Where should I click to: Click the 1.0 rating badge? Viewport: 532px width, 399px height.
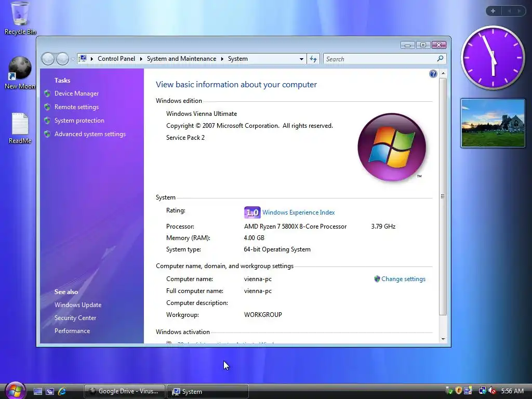252,212
